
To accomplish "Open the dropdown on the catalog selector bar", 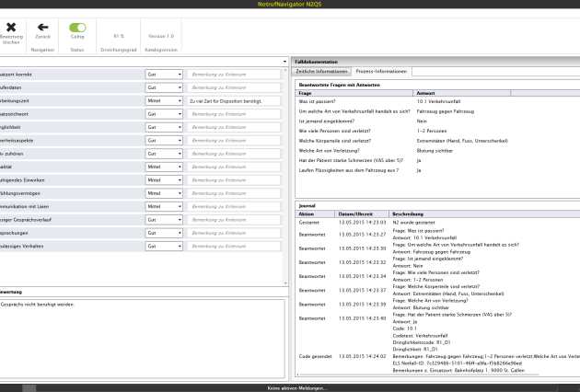I will [x=284, y=62].
